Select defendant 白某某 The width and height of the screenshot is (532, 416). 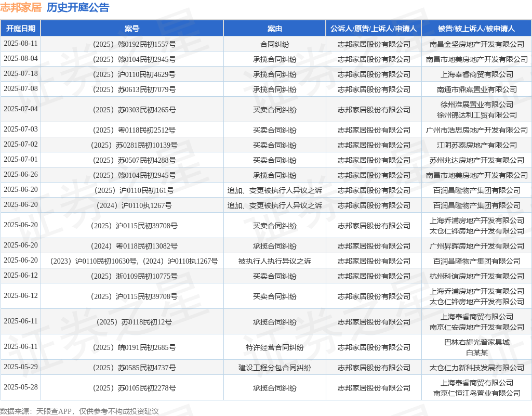477,353
